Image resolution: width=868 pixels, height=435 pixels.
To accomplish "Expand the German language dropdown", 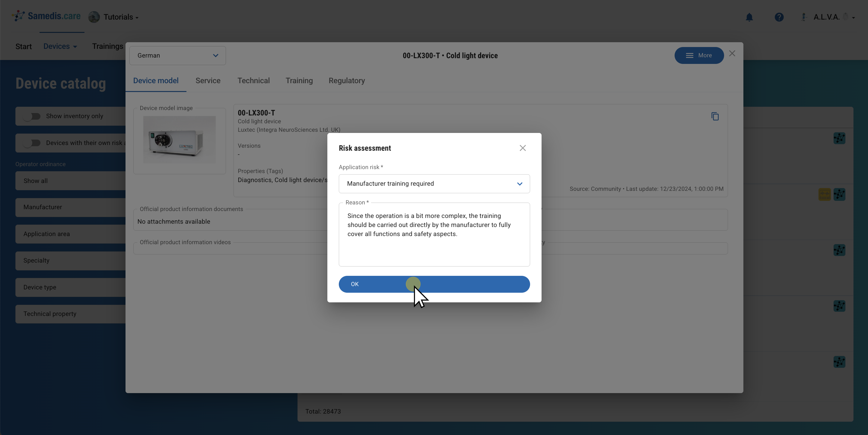I will point(178,55).
